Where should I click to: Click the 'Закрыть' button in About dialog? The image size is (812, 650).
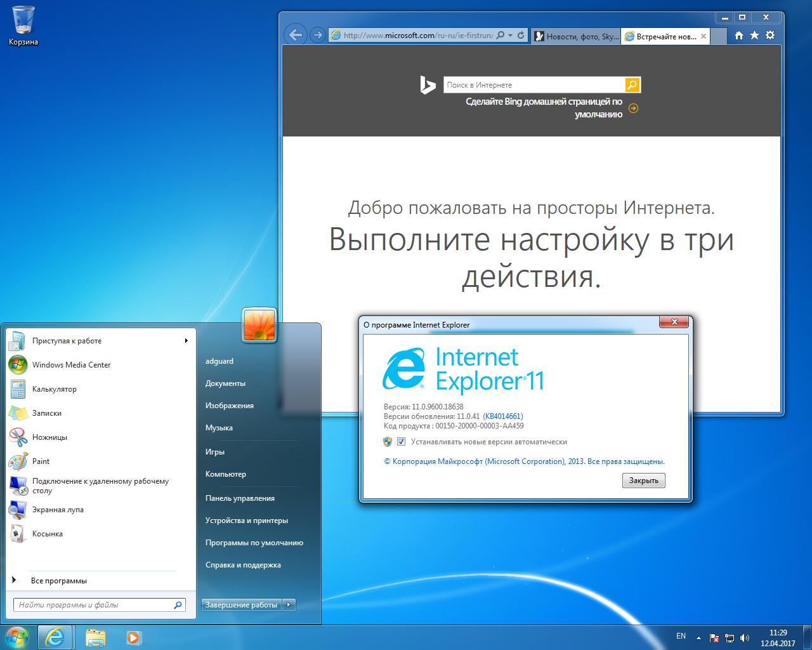pyautogui.click(x=644, y=481)
